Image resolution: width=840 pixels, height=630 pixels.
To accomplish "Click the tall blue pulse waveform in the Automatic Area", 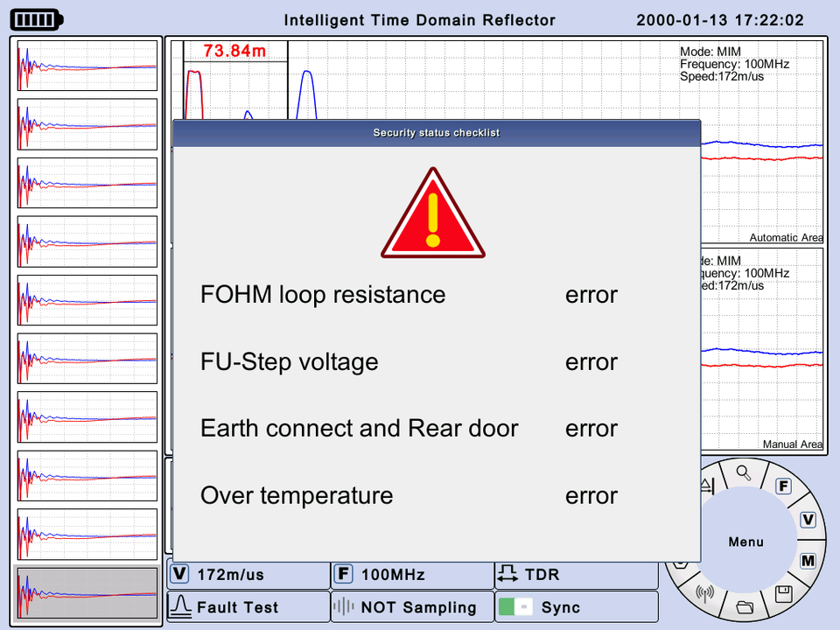I will click(x=307, y=94).
